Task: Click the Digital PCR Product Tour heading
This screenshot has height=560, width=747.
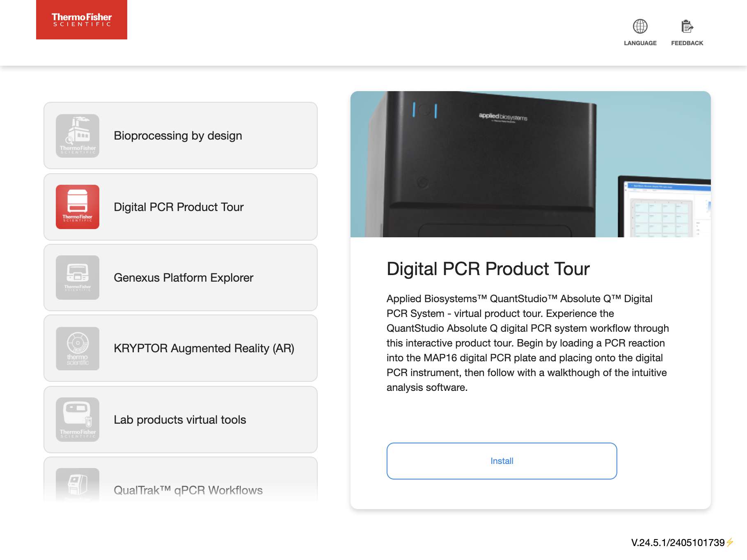Action: click(x=488, y=269)
